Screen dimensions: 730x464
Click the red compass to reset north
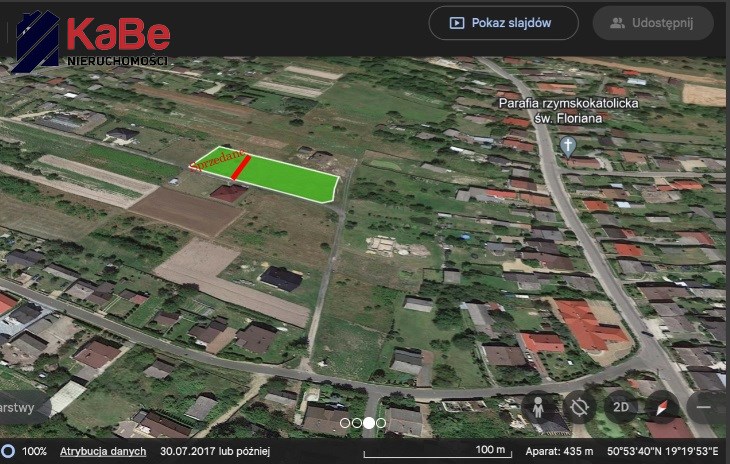662,407
